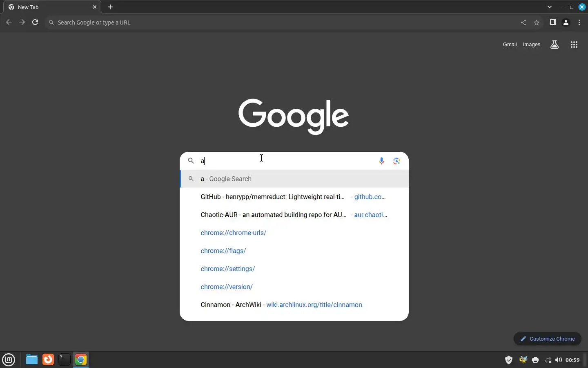Select the New Tab tab
This screenshot has height=368, width=588.
pos(52,7)
